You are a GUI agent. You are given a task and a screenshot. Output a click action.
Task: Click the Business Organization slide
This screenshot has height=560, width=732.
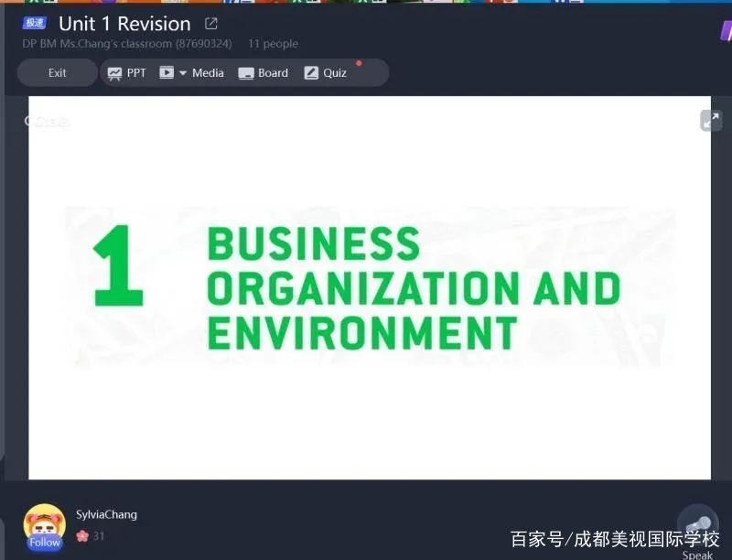(x=370, y=287)
